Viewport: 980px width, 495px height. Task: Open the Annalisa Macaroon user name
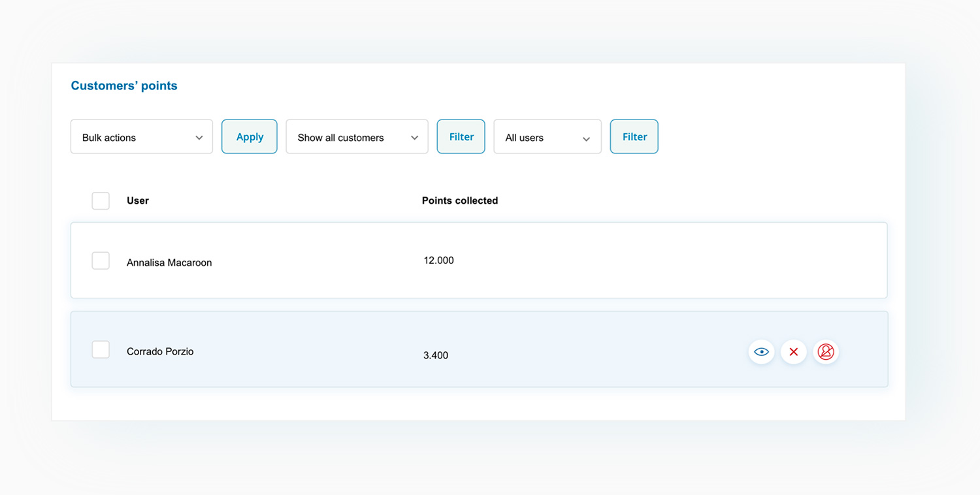click(x=169, y=263)
